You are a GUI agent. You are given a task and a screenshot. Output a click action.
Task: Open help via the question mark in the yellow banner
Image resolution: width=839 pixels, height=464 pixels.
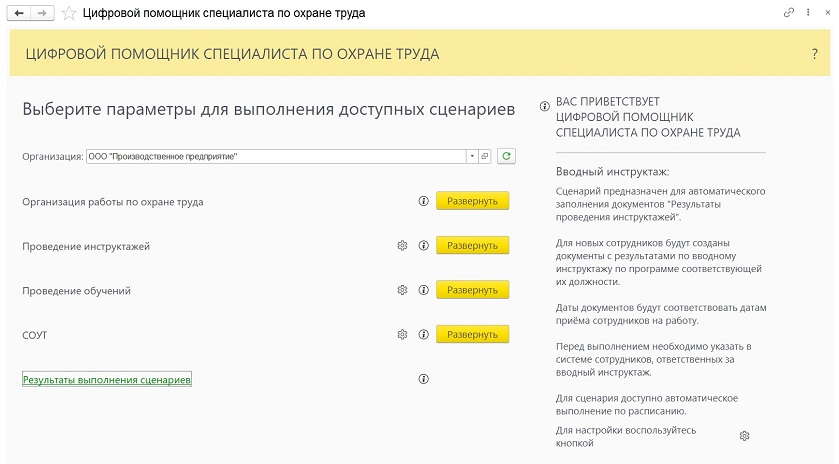click(814, 54)
